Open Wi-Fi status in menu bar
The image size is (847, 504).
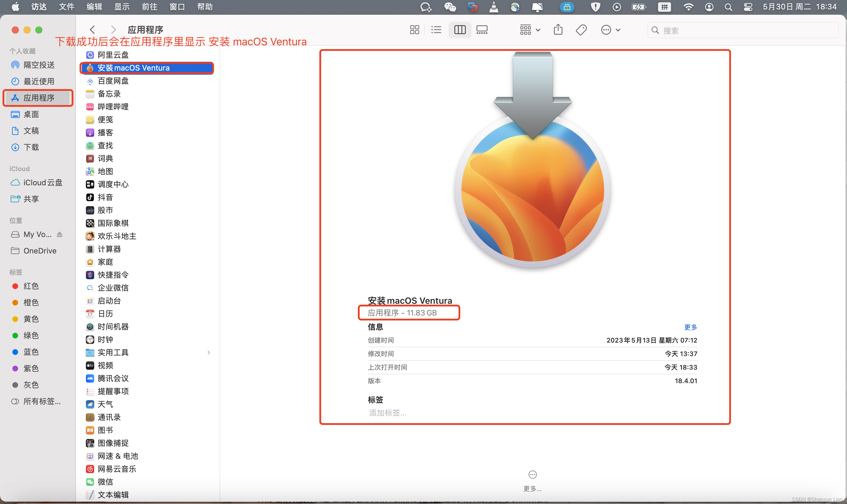coord(688,7)
